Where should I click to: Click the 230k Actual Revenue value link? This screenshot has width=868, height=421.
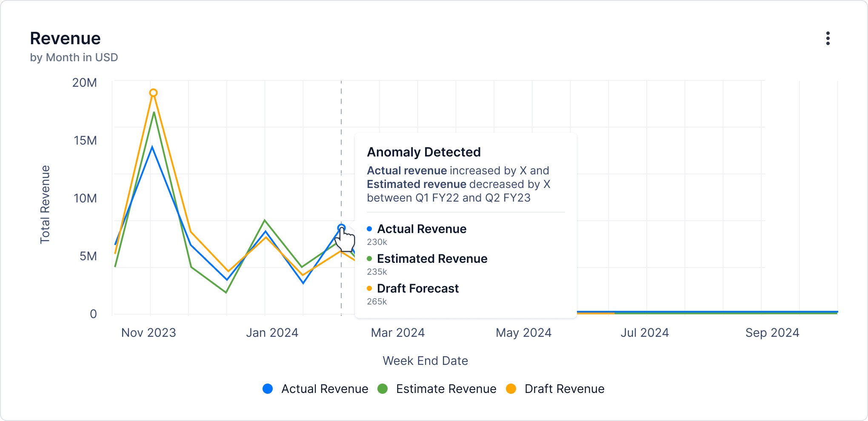click(376, 242)
